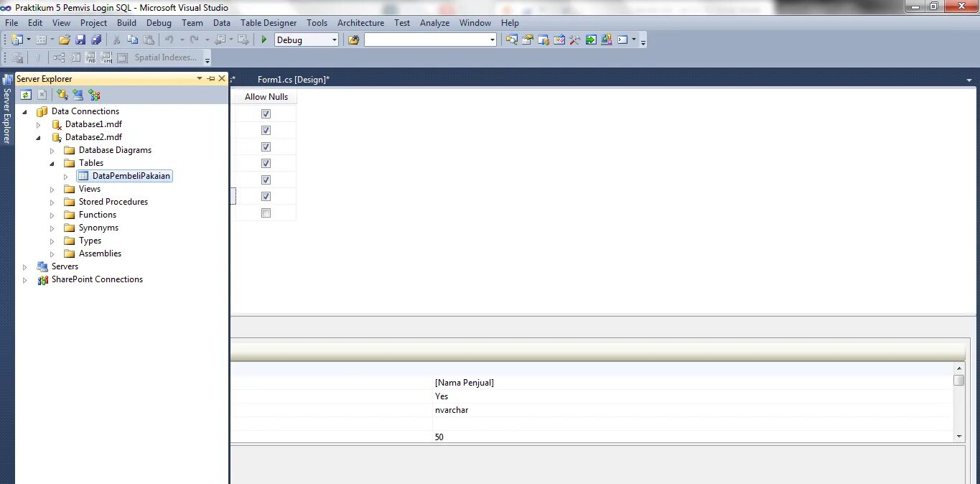Click the Find in Files icon
The width and height of the screenshot is (980, 484).
(353, 39)
